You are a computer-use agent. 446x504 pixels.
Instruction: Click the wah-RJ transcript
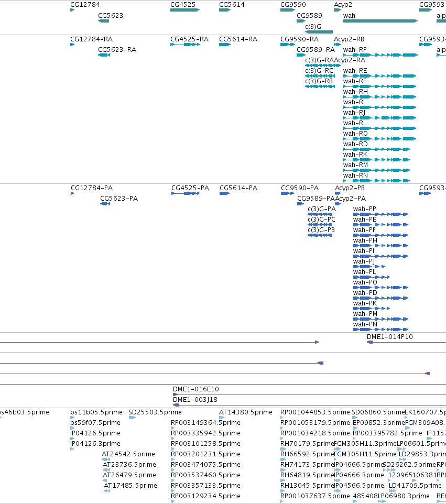tap(380, 118)
